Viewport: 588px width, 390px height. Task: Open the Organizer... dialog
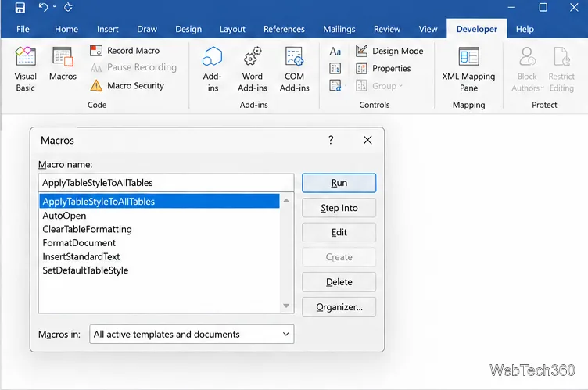pos(339,307)
